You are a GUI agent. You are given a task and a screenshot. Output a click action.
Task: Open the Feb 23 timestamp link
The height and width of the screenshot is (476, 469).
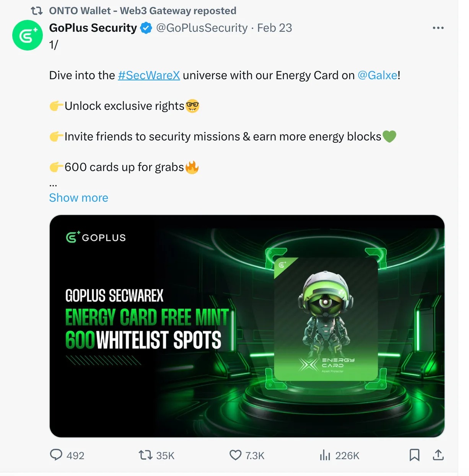pos(274,28)
